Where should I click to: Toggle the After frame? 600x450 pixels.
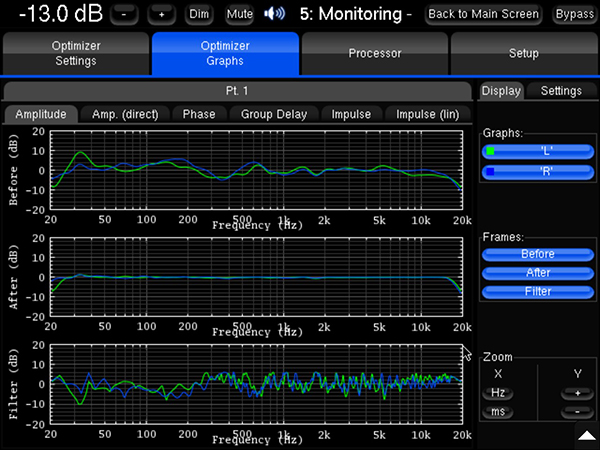tap(538, 273)
